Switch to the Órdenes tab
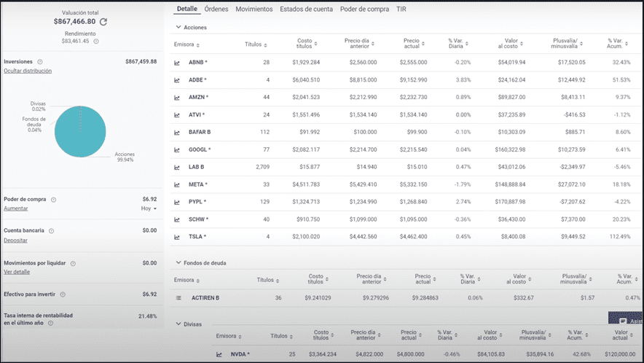Viewport: 644px width, 363px height. pos(217,9)
